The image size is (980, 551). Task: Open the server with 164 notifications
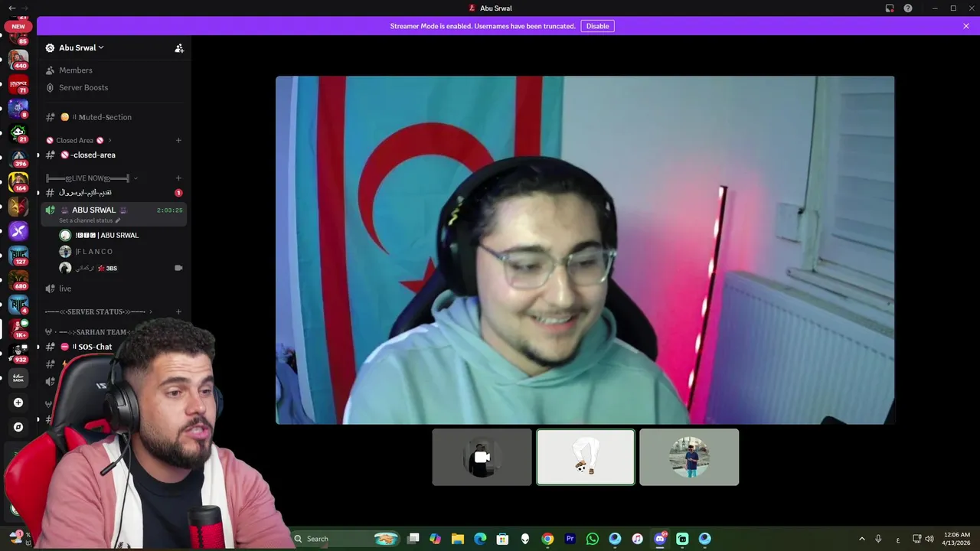[18, 181]
